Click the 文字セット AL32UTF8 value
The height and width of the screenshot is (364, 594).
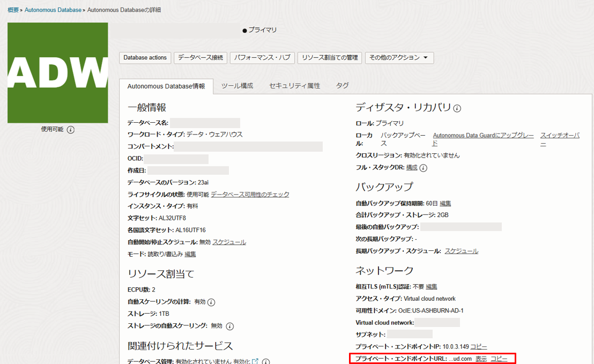click(173, 218)
